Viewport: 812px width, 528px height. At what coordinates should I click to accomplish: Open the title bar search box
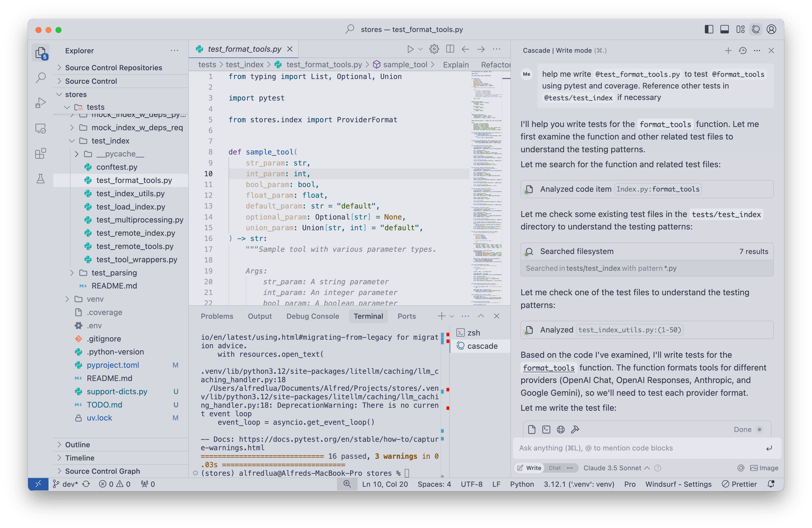click(x=404, y=29)
